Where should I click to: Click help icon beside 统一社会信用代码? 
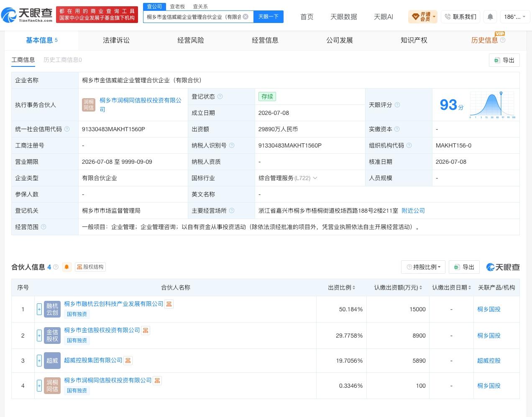67,129
